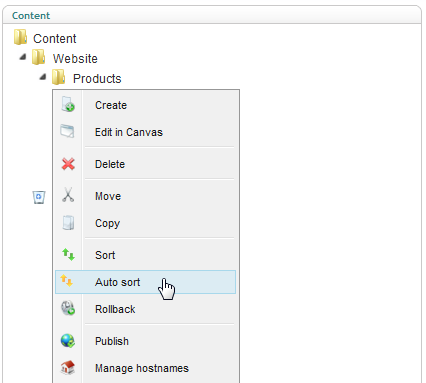Select the Website tree item
426x383 pixels.
point(75,58)
